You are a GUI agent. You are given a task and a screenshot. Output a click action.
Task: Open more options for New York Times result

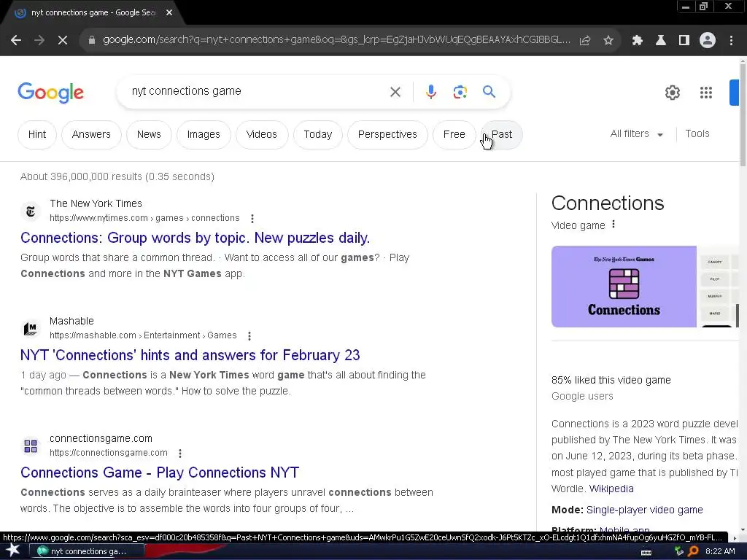click(252, 219)
